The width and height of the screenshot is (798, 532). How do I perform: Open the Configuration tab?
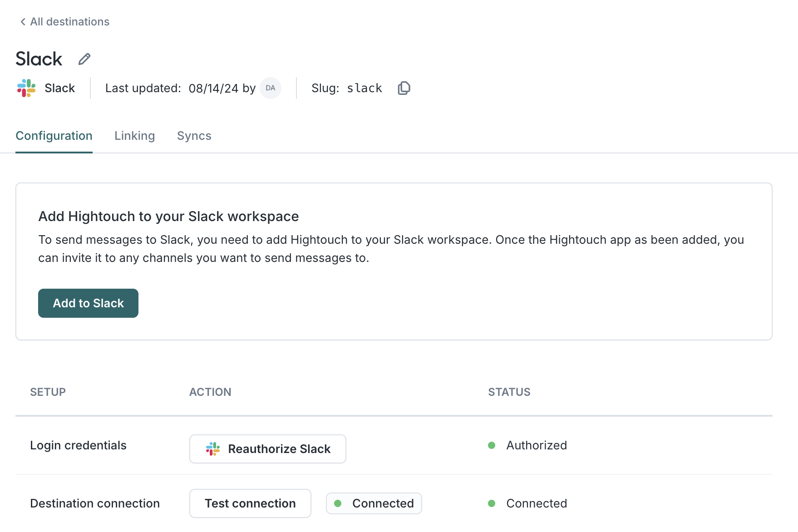pos(54,136)
